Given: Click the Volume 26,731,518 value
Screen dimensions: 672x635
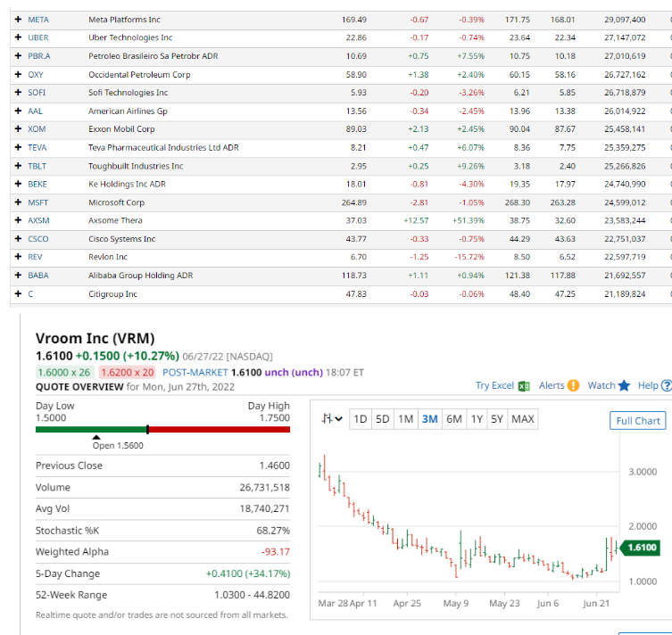Looking at the screenshot, I should [x=264, y=487].
